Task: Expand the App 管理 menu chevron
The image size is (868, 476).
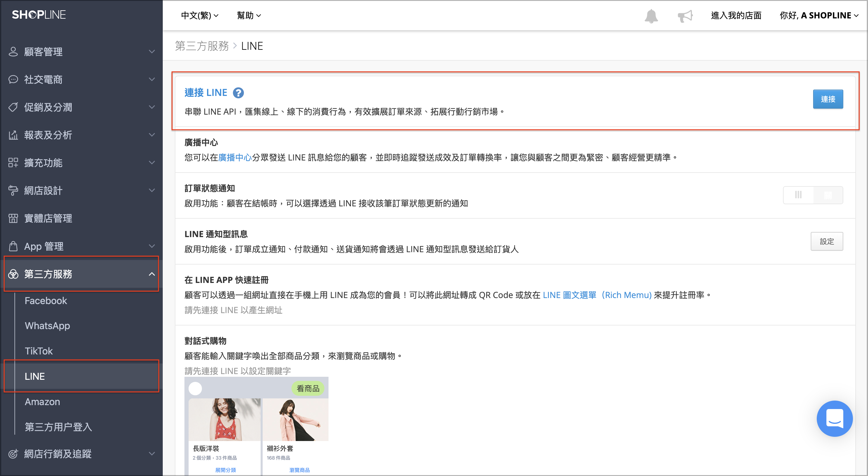Action: (x=152, y=246)
